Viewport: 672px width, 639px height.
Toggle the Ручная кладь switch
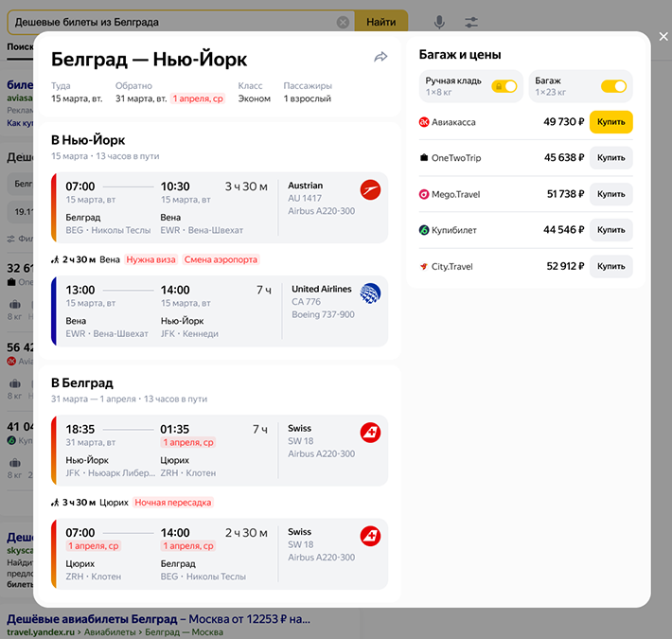504,86
